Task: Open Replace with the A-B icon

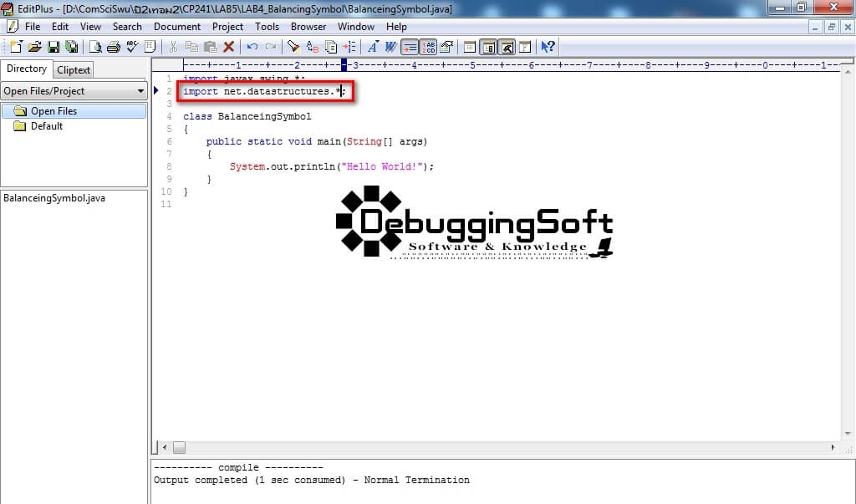Action: (x=313, y=47)
